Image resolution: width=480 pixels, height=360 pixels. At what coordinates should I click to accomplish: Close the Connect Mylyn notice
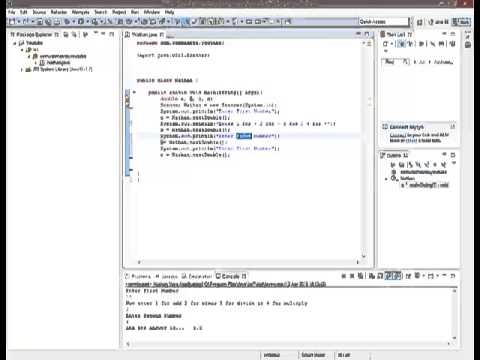coord(453,127)
